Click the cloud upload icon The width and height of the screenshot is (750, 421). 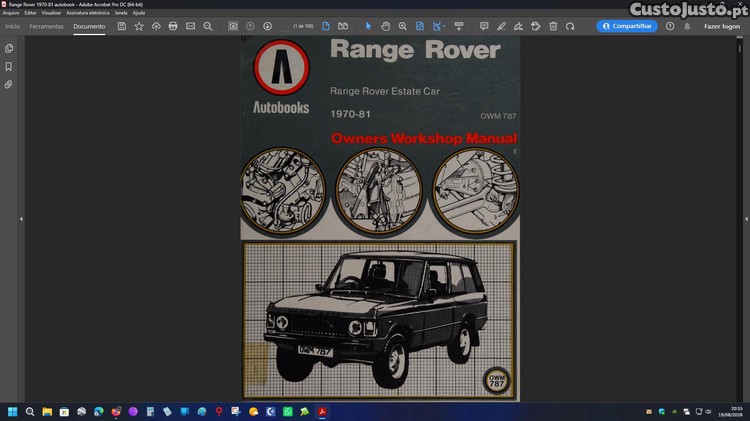[156, 26]
